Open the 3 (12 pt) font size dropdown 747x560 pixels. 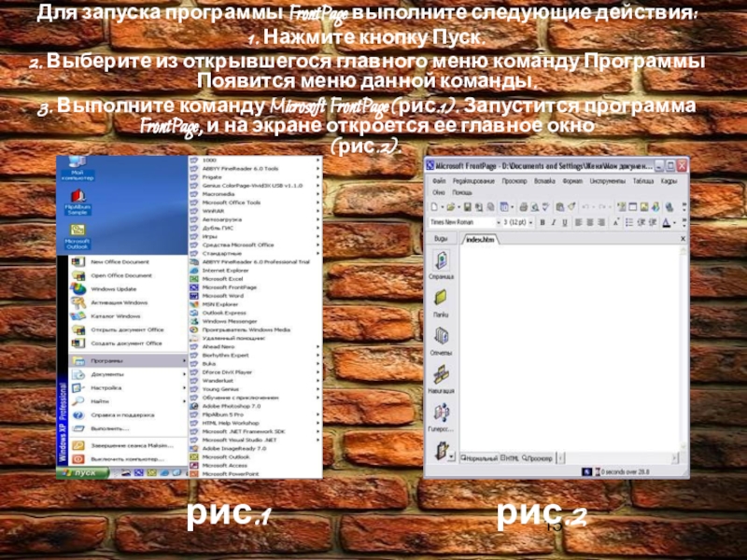coord(530,222)
